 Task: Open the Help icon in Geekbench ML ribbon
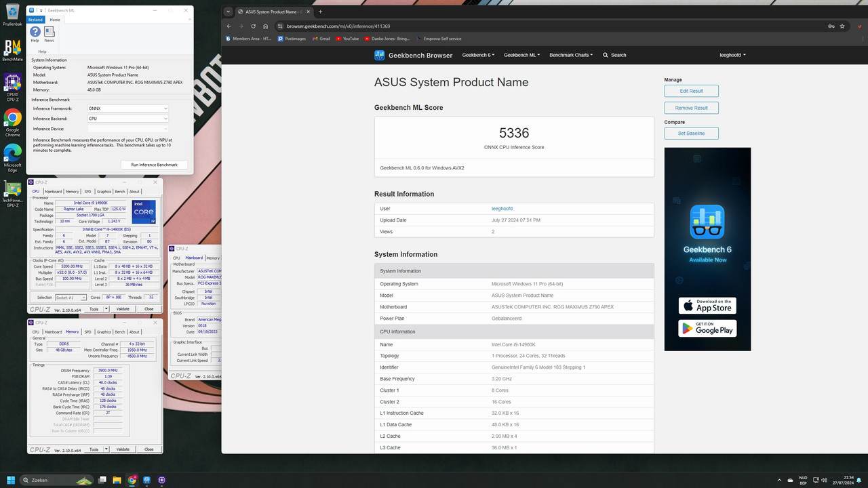coord(35,35)
